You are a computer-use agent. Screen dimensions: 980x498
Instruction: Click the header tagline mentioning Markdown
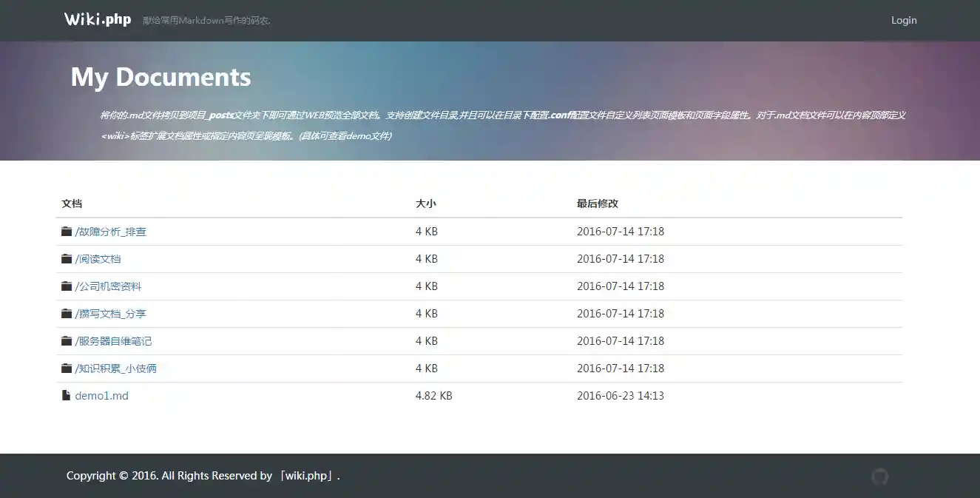click(x=206, y=21)
